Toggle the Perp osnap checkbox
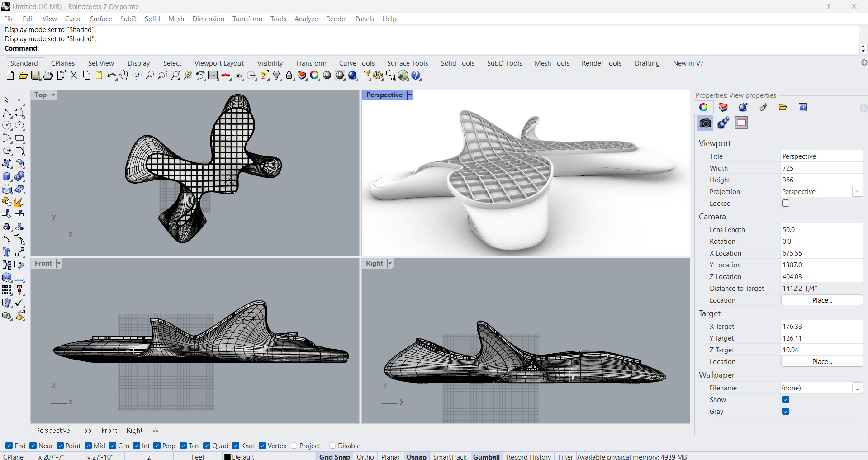Image resolution: width=868 pixels, height=460 pixels. tap(157, 446)
